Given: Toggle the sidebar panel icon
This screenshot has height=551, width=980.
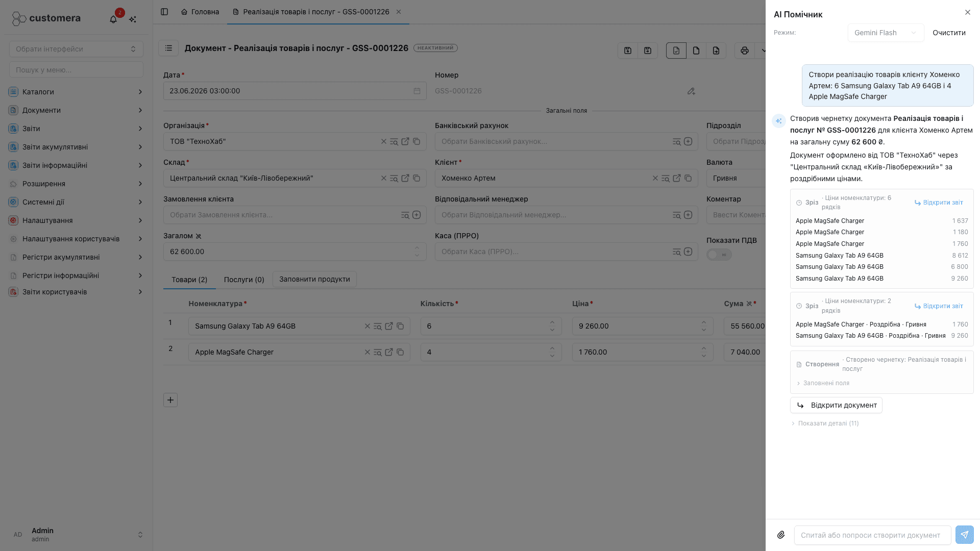Looking at the screenshot, I should (164, 12).
